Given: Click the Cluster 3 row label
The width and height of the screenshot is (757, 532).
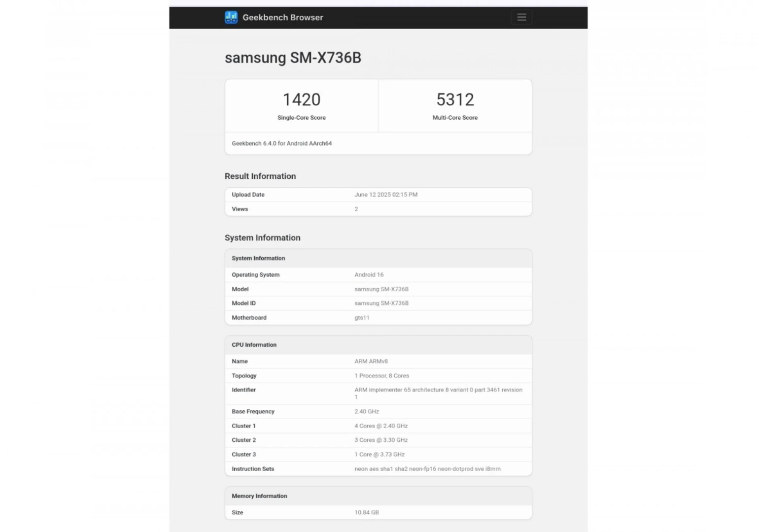Looking at the screenshot, I should click(x=243, y=455).
